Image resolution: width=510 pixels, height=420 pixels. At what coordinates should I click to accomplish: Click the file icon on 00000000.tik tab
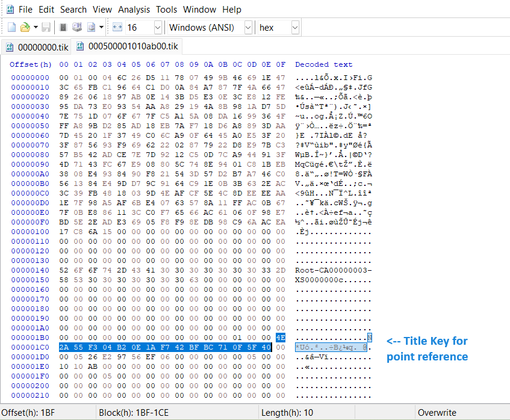(x=10, y=48)
